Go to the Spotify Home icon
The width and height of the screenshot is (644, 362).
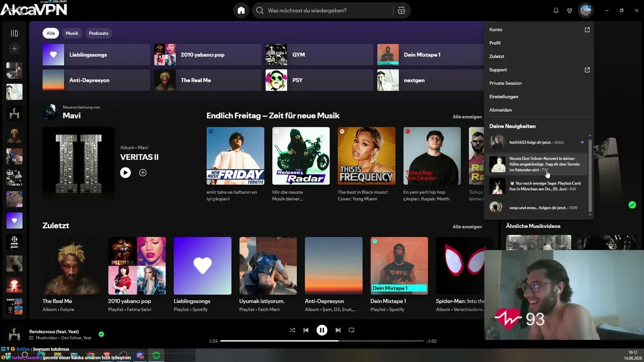pos(241,11)
